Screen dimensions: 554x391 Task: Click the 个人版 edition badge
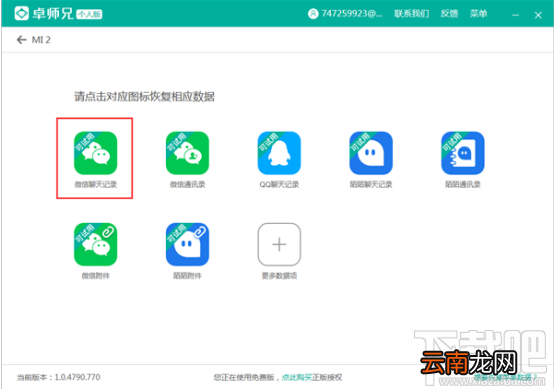[x=89, y=14]
